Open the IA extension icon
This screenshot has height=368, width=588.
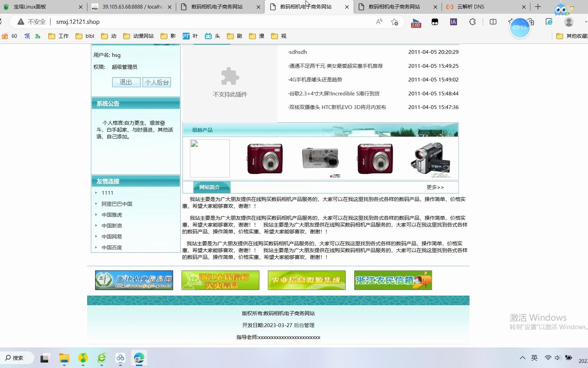[453, 22]
